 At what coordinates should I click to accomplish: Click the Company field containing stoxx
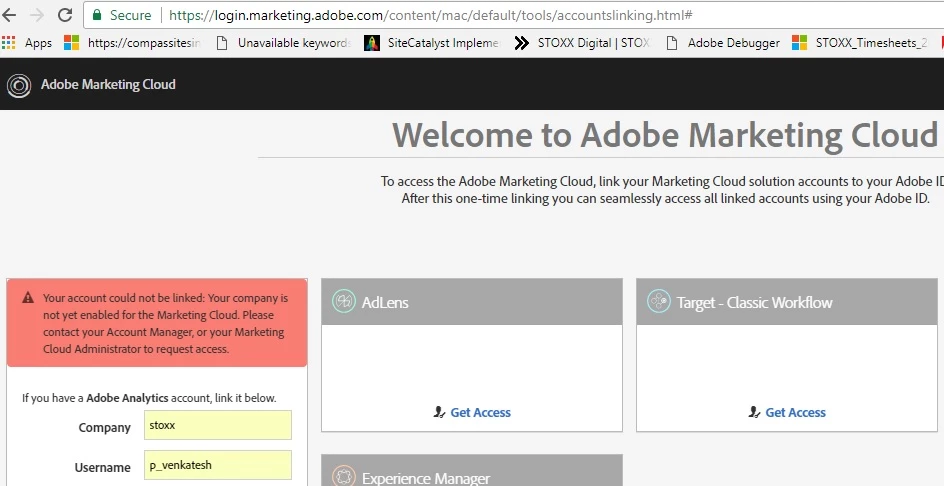(x=218, y=425)
